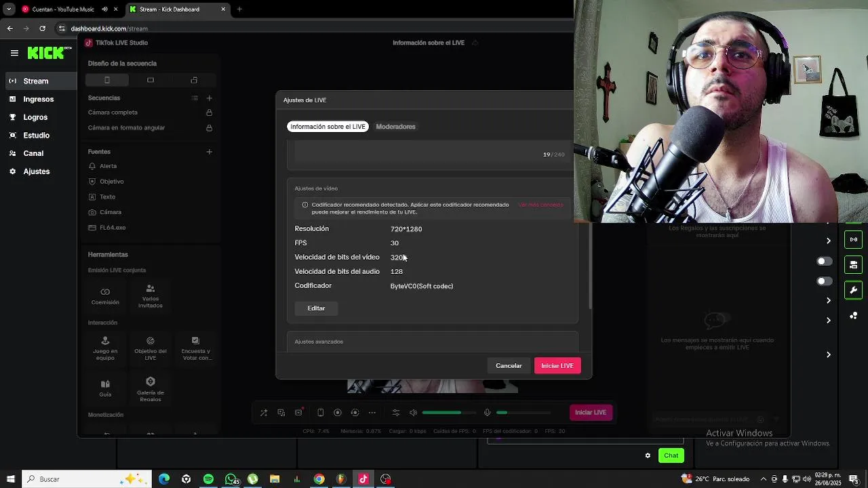Image resolution: width=868 pixels, height=488 pixels.
Task: Open the Galería de Regalos tool
Action: pos(151,389)
